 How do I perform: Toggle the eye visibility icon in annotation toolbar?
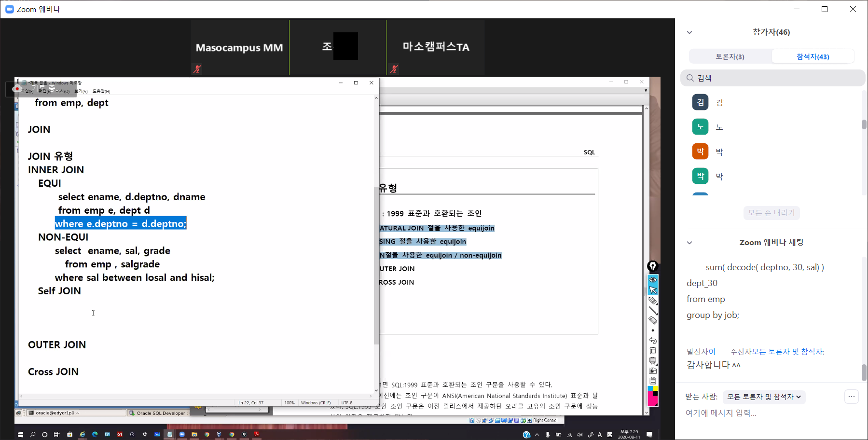click(653, 280)
